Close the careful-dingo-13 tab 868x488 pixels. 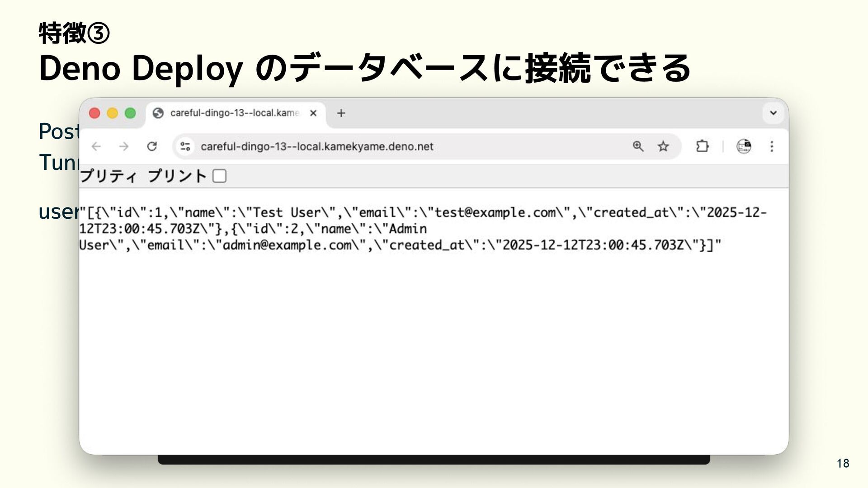coord(313,113)
